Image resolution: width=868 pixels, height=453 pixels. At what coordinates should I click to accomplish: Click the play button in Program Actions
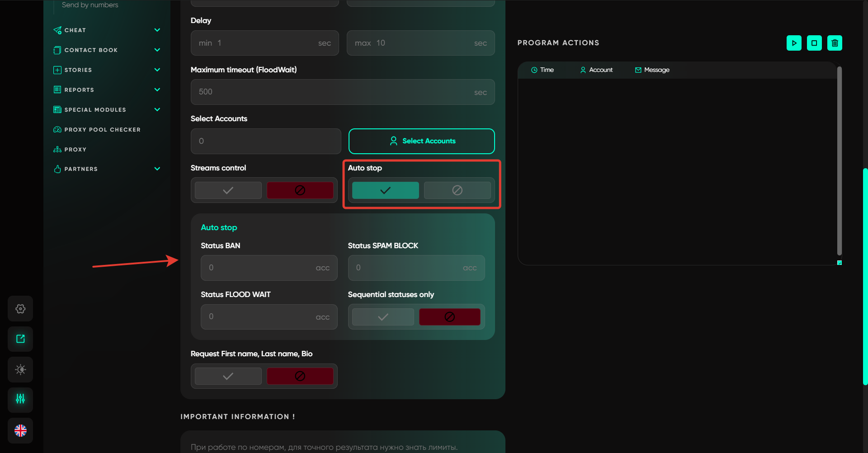794,43
